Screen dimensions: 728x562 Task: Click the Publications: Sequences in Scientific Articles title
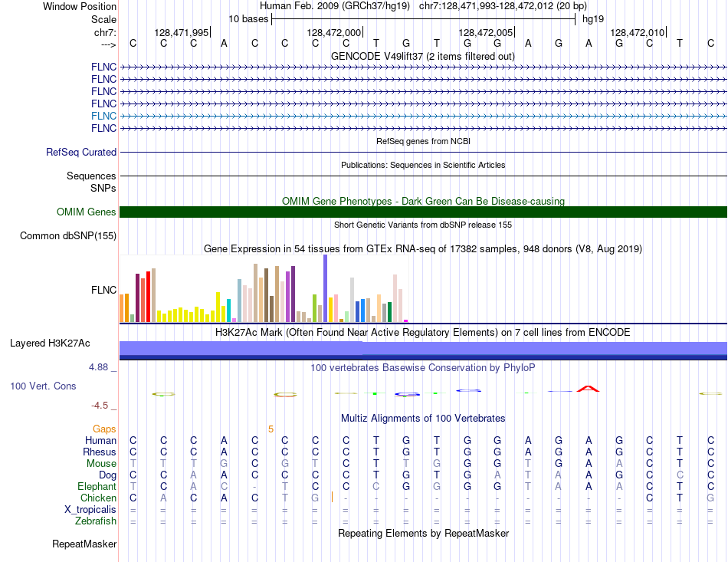pos(423,165)
